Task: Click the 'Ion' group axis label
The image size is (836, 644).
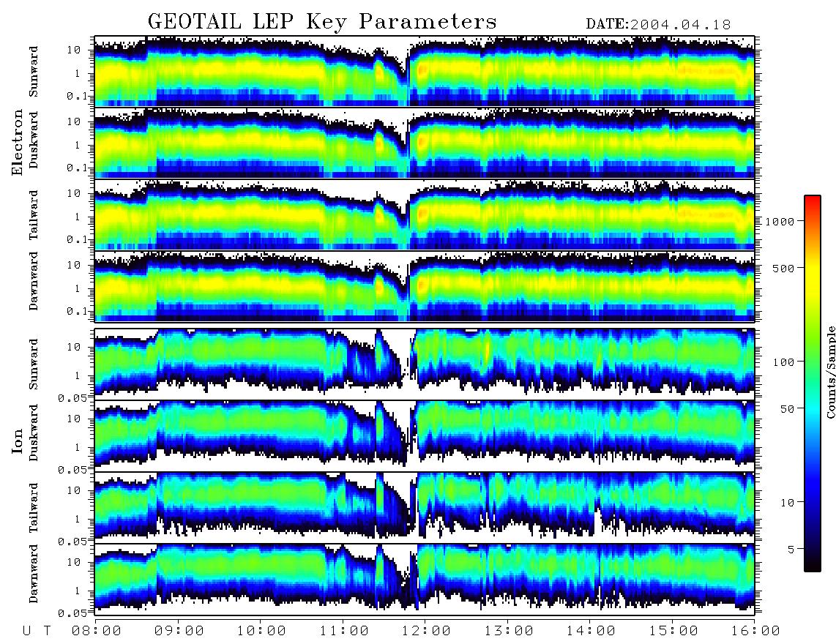Action: (x=18, y=441)
